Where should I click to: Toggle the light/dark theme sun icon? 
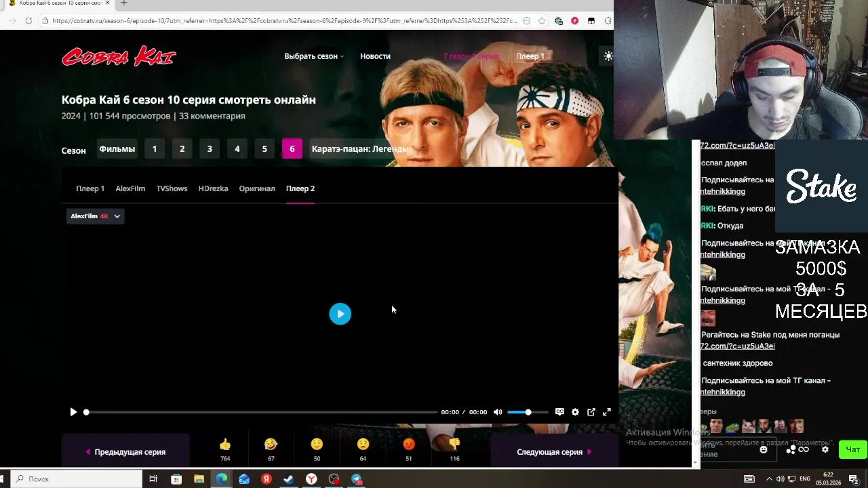608,56
